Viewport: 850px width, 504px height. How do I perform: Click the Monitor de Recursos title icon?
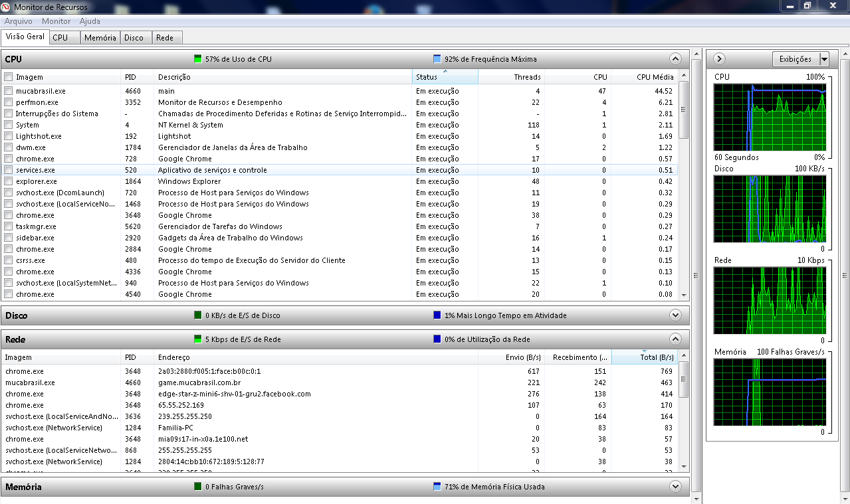[x=6, y=6]
